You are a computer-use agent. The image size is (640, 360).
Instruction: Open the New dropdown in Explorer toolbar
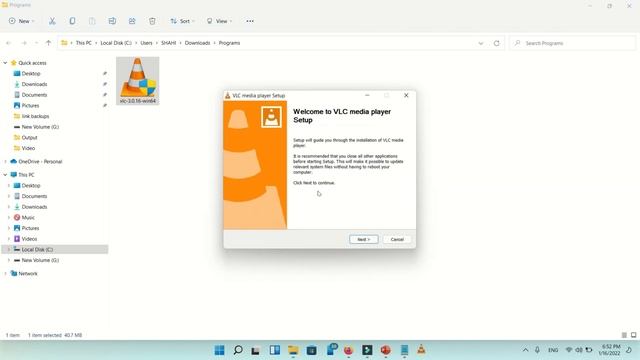(x=22, y=21)
